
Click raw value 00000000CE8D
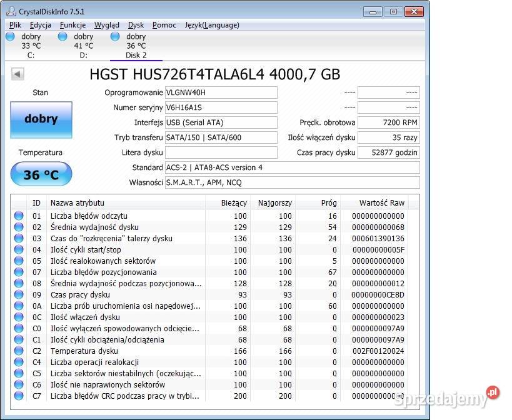[x=378, y=294]
